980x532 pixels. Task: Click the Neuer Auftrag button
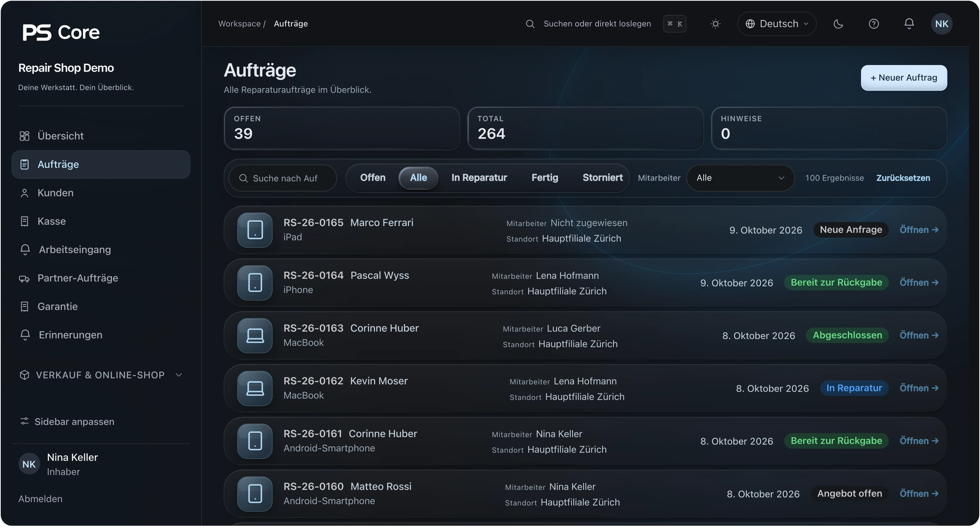(x=904, y=78)
